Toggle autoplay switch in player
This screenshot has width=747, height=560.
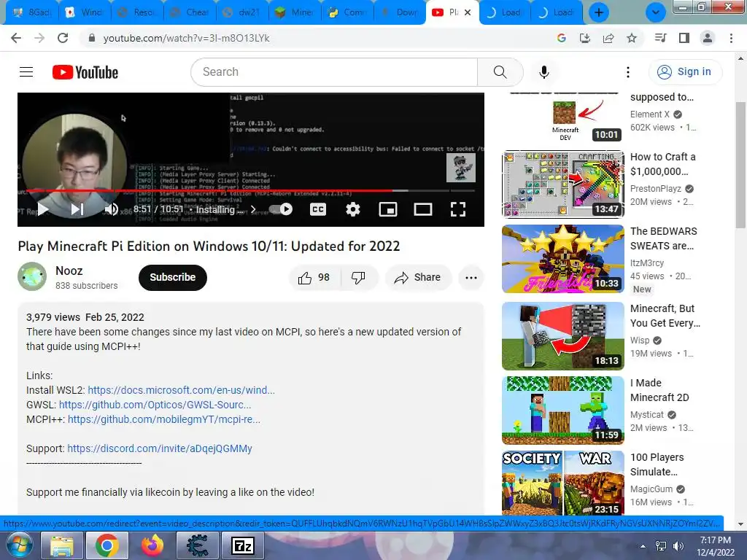point(281,209)
